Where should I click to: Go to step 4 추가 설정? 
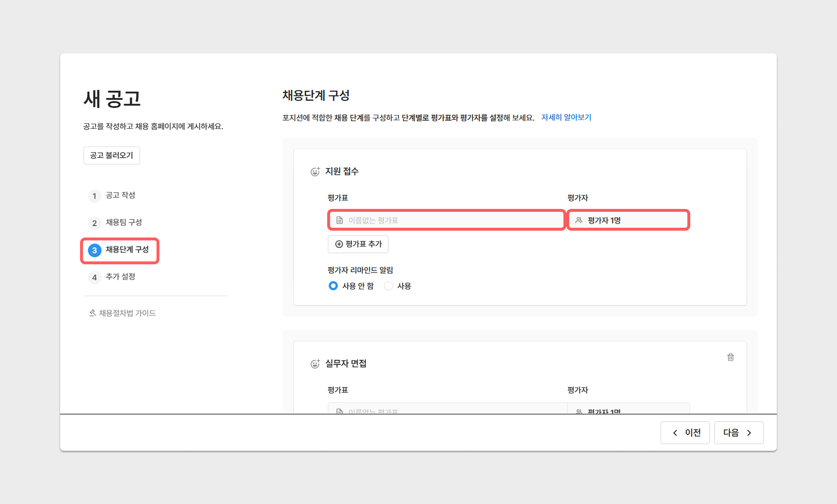120,277
